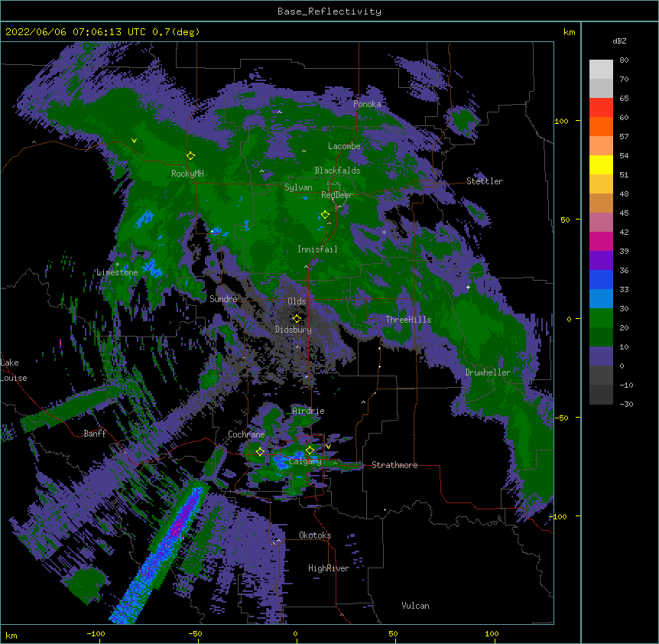This screenshot has height=644, width=659.
Task: Select the Innisfail label
Action: click(317, 249)
